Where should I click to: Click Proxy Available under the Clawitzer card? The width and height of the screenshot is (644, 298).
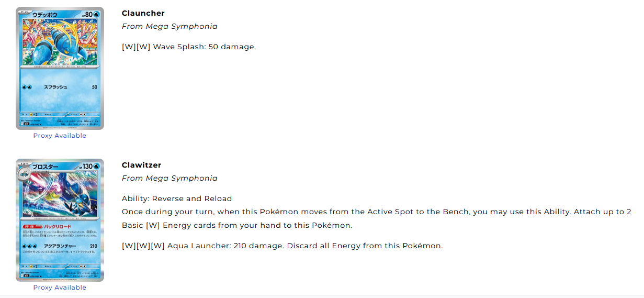click(x=60, y=288)
